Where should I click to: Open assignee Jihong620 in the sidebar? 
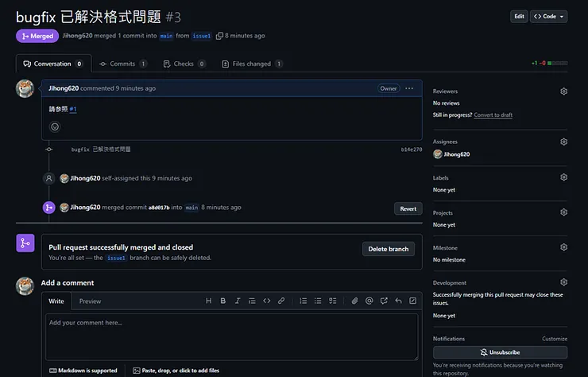pos(456,154)
